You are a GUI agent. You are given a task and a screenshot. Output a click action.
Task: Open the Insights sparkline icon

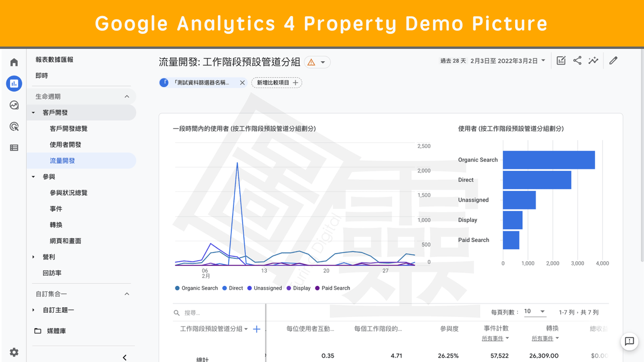pos(593,61)
